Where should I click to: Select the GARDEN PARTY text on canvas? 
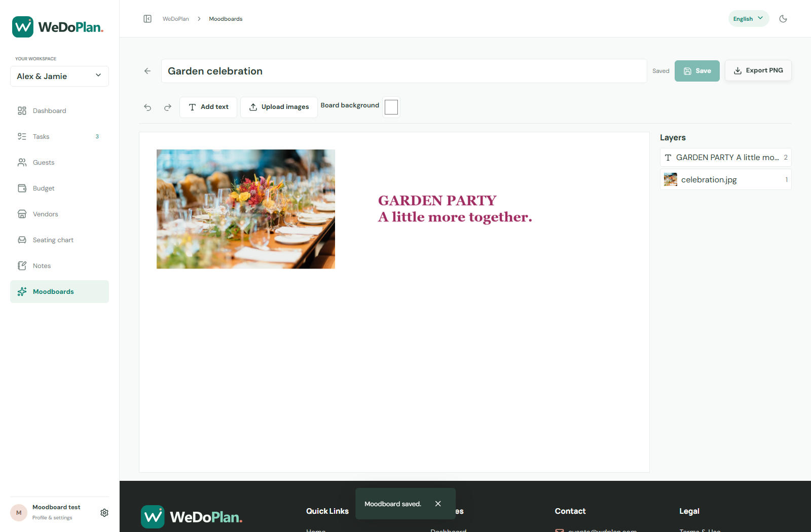pos(455,209)
